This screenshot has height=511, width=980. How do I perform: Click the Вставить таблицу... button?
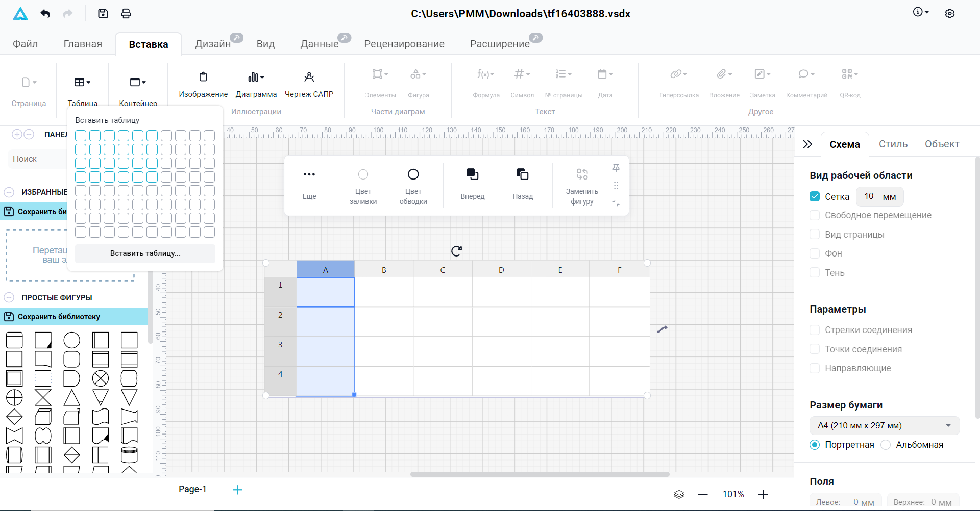tap(145, 253)
